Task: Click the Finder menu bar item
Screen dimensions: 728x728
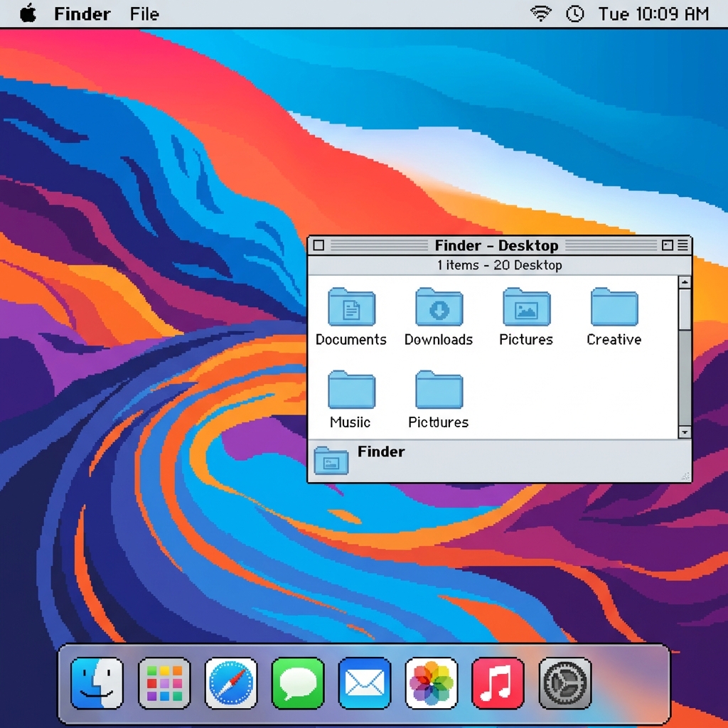Action: [x=82, y=13]
